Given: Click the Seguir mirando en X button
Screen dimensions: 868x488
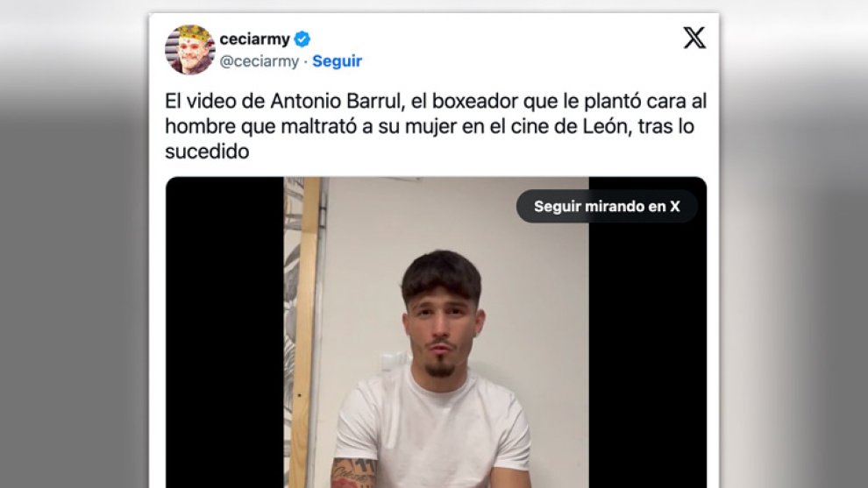Looking at the screenshot, I should tap(607, 207).
